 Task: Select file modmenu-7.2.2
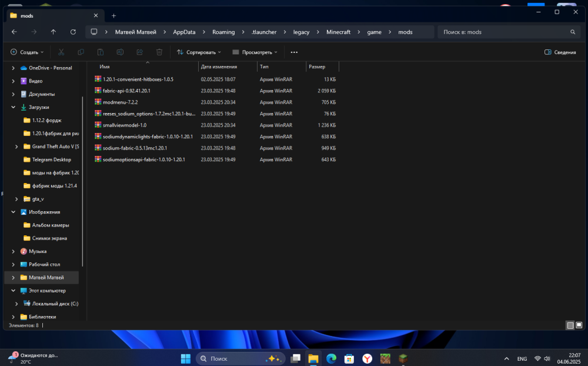tap(120, 102)
